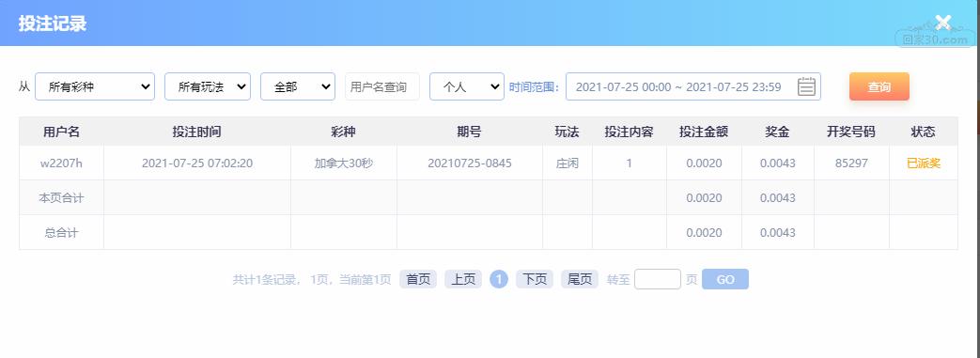
Task: Open the 所有彩种 dropdown
Action: click(x=95, y=86)
